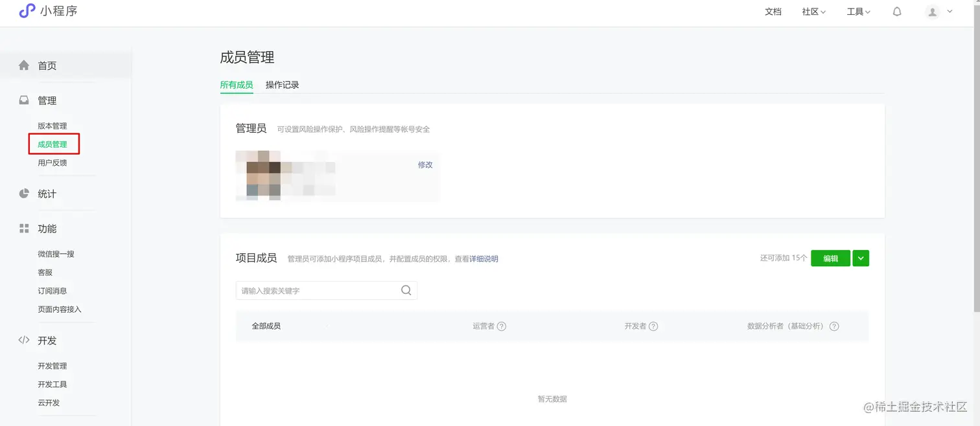
Task: Select 成员管理 in sidebar
Action: pyautogui.click(x=52, y=144)
